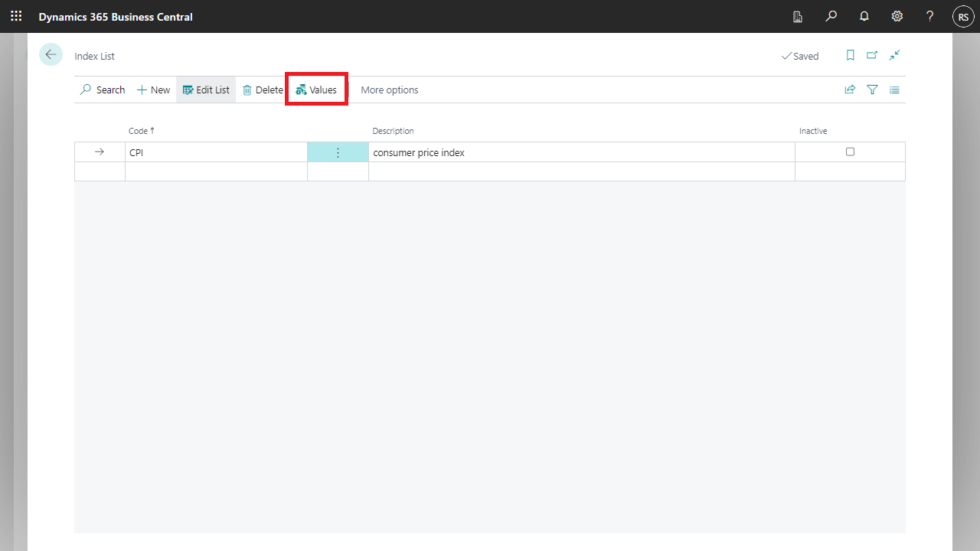Screen dimensions: 980x551
Task: Open the app launcher waffle icon
Action: pyautogui.click(x=16, y=16)
